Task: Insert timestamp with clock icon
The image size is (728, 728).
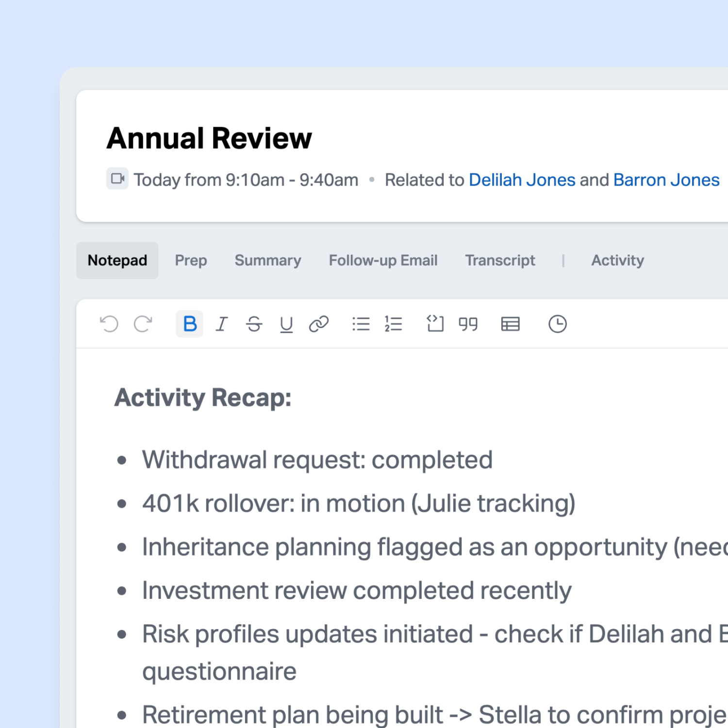Action: click(557, 324)
